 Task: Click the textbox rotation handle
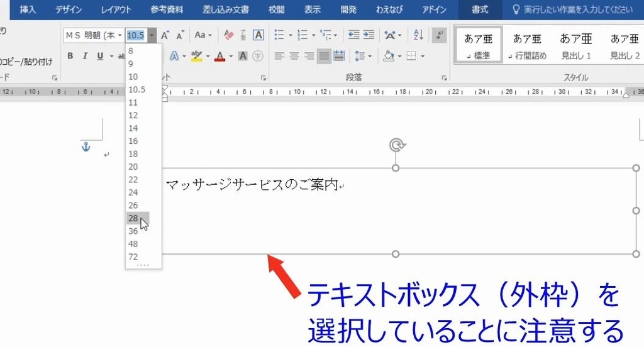coord(397,145)
